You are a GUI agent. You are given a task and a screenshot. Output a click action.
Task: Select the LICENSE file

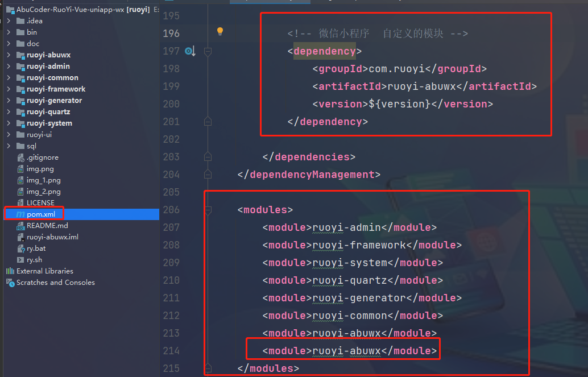tap(40, 203)
